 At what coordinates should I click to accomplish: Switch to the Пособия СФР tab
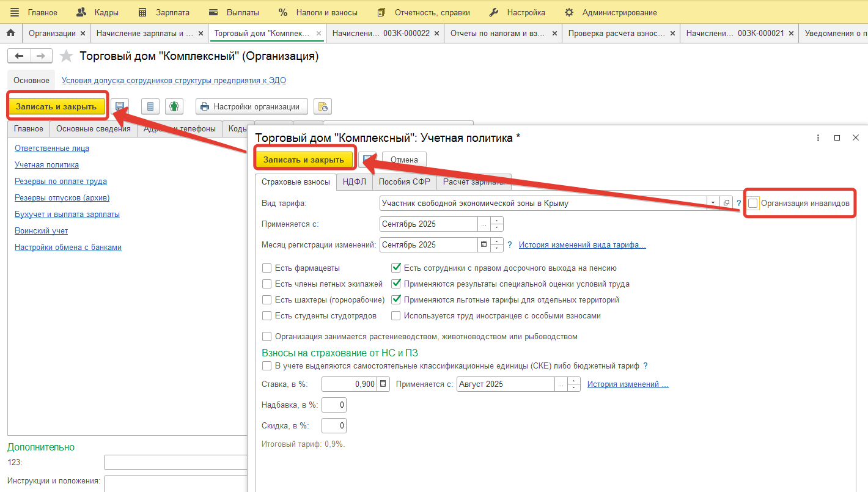pos(404,182)
